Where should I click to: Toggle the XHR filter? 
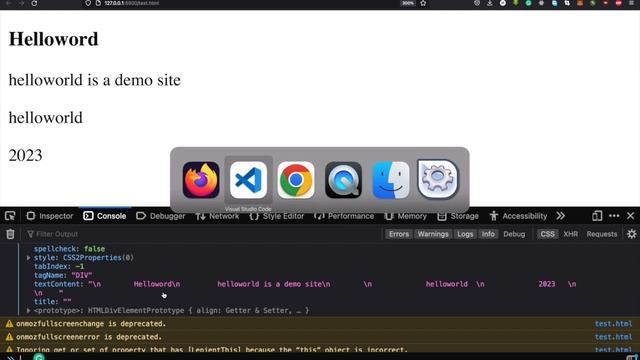pyautogui.click(x=571, y=234)
